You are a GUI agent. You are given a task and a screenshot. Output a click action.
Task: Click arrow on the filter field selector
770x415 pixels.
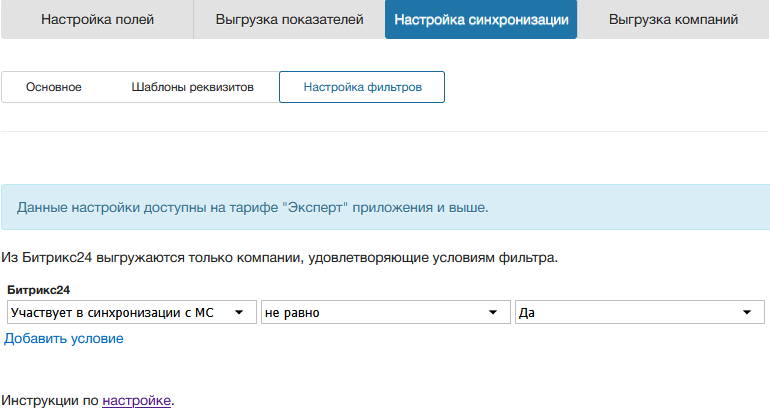tap(239, 312)
